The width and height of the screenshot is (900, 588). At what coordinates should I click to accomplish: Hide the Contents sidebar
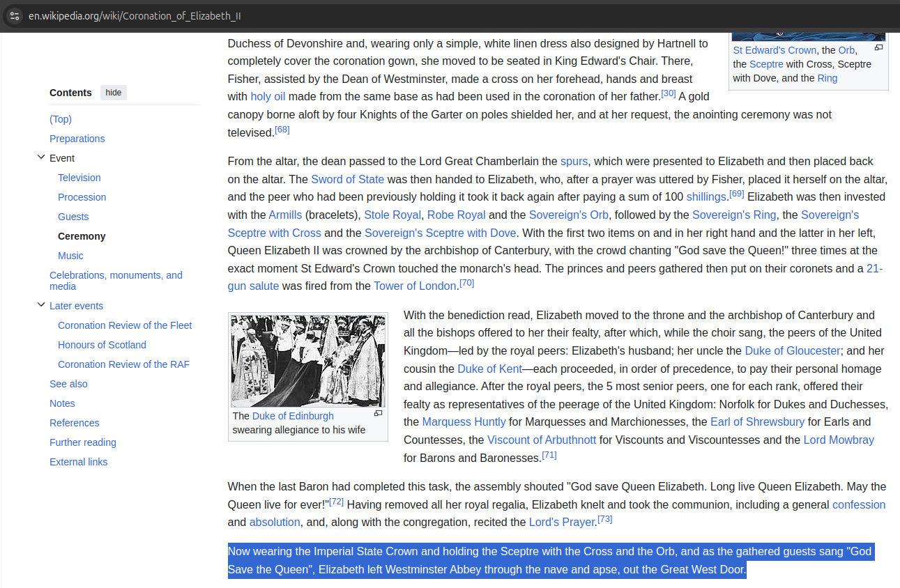click(x=113, y=92)
